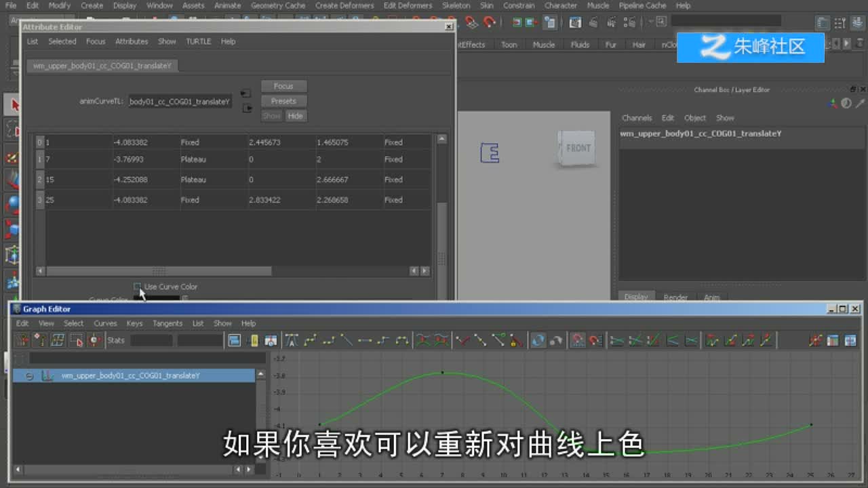Click the Lock Tangent Weight icon

coord(517,340)
